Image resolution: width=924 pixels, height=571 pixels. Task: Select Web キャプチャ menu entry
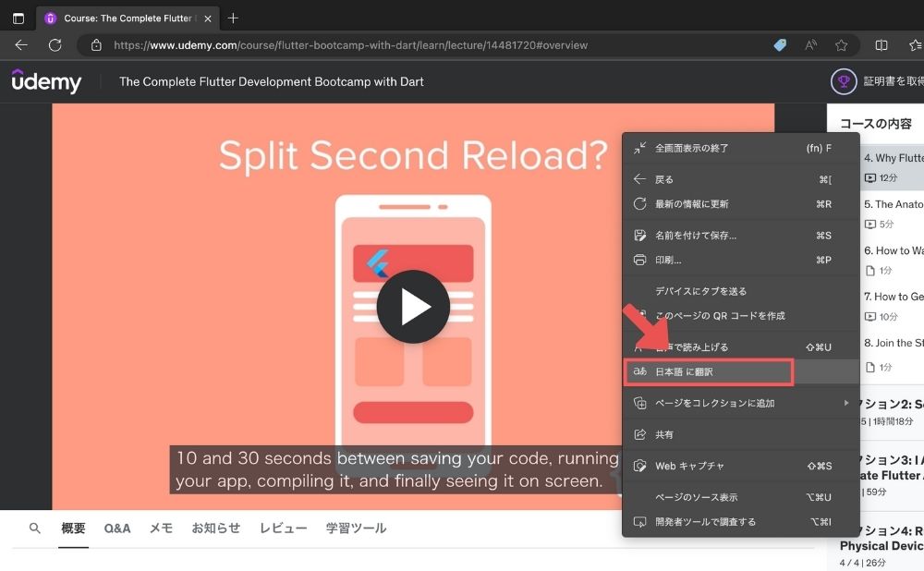741,466
